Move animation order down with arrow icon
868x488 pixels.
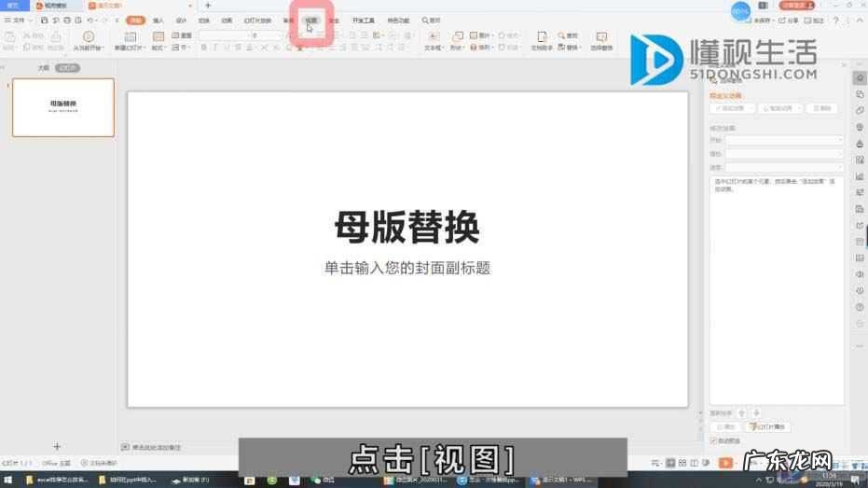(x=756, y=413)
